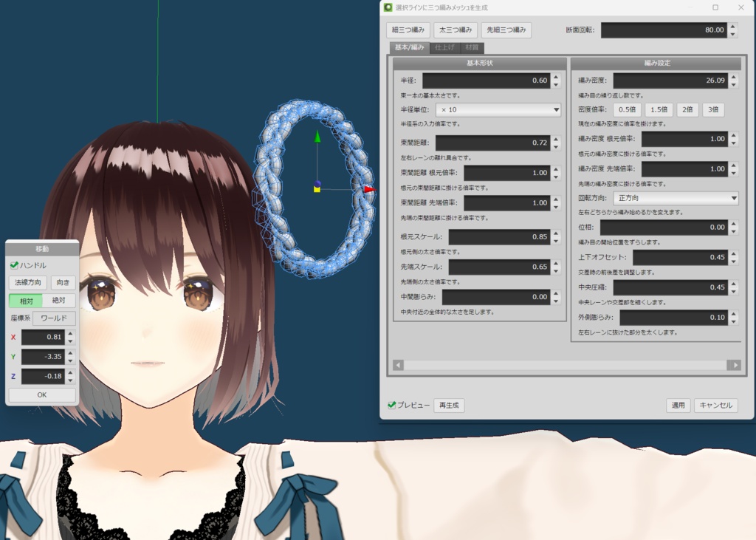
Task: Click the ワールド coordinate system button
Action: coord(54,318)
